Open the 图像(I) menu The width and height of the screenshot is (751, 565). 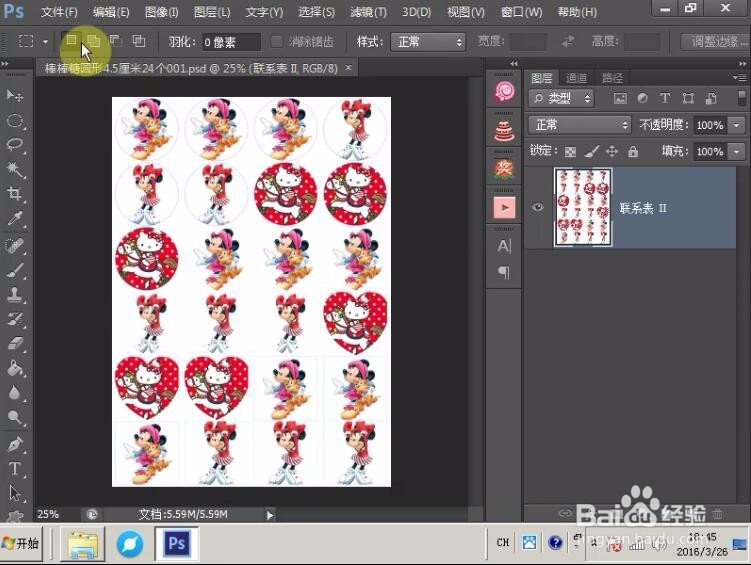161,12
